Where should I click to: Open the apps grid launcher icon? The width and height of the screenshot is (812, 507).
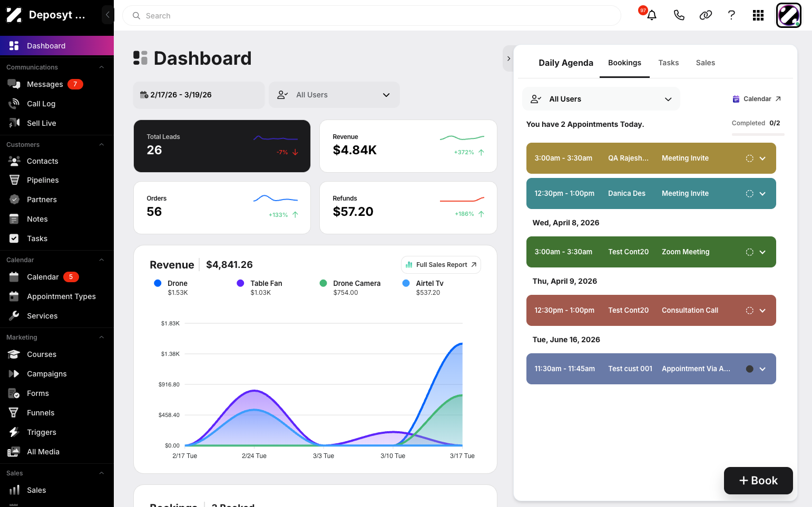(x=758, y=15)
